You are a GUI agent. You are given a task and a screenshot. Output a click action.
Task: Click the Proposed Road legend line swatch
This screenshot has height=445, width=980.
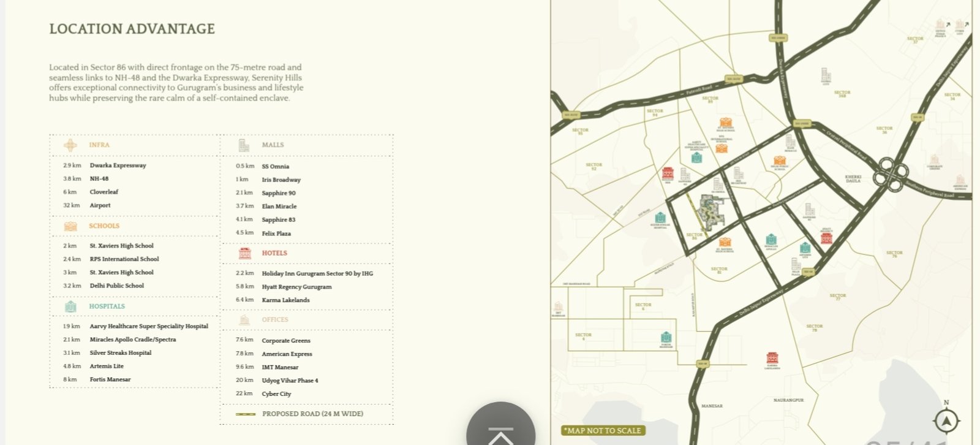246,414
